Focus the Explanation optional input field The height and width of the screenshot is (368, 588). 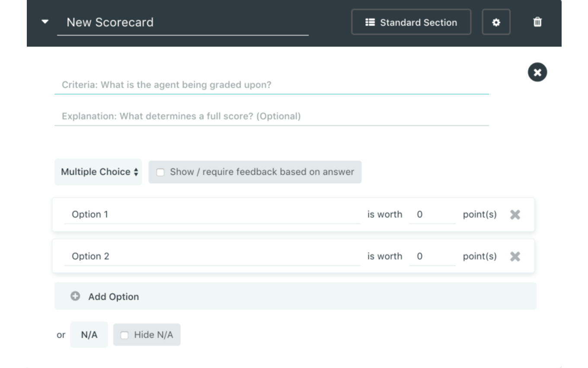(x=272, y=116)
